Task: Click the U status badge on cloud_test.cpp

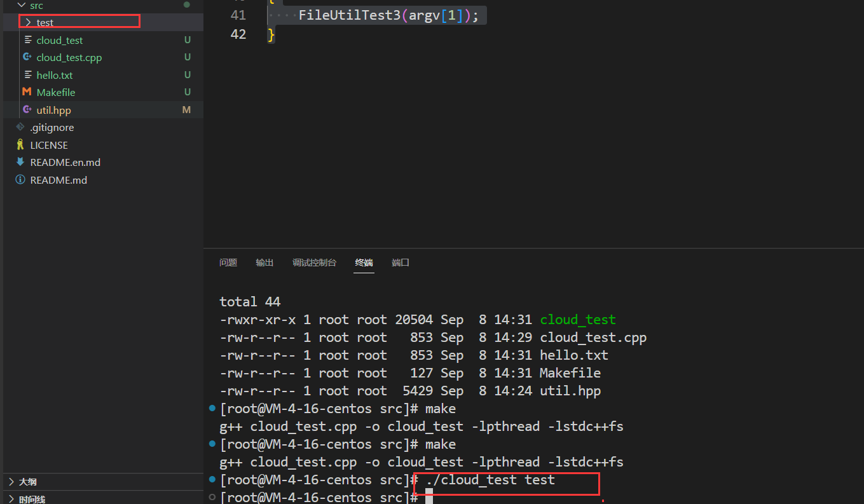Action: pyautogui.click(x=188, y=57)
